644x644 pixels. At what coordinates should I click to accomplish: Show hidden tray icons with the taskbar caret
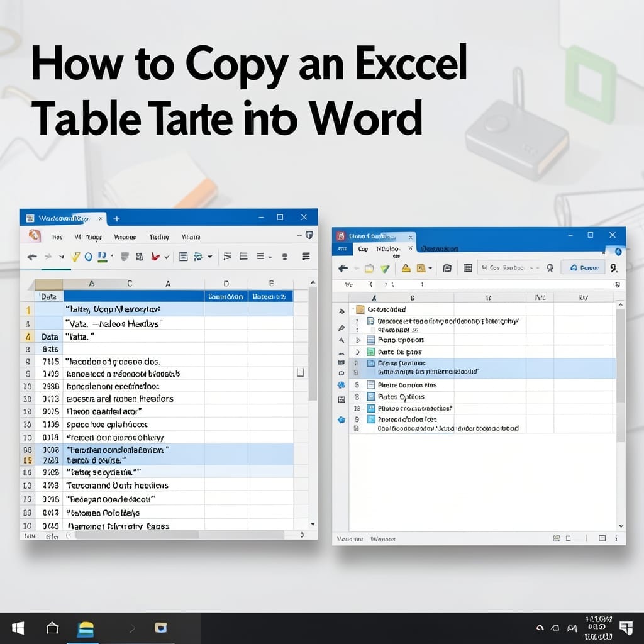tap(540, 628)
